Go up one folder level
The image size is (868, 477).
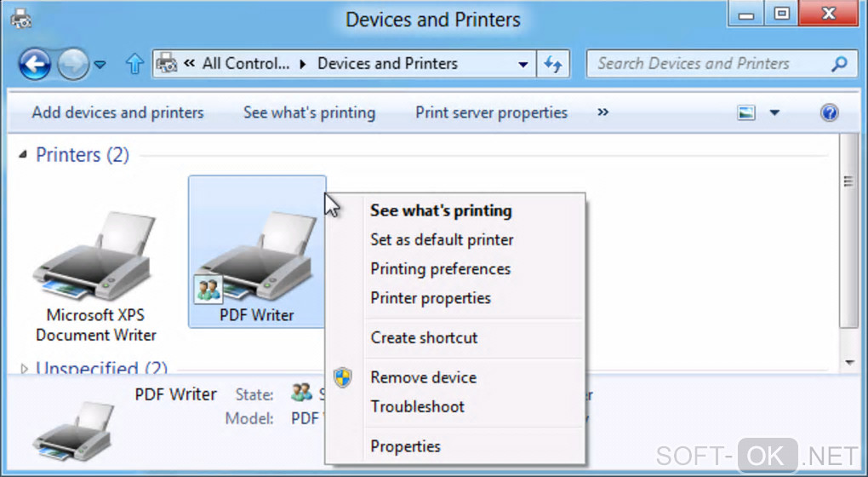click(x=134, y=64)
